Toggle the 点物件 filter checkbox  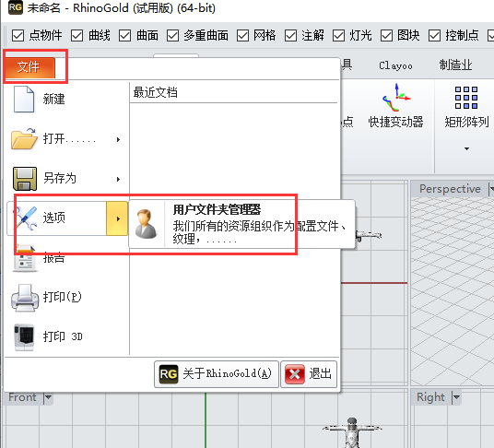coord(18,36)
